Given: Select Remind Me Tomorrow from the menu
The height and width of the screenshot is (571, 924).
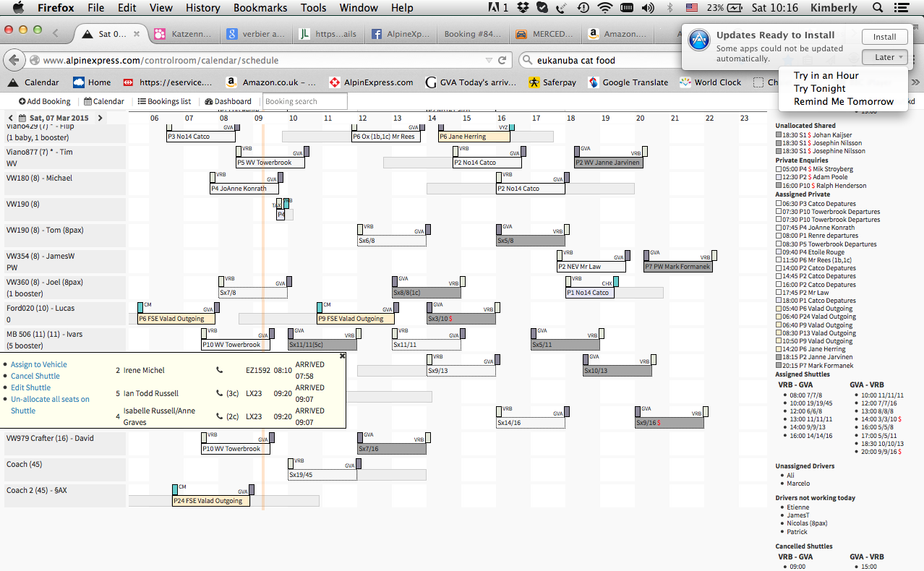Looking at the screenshot, I should point(843,102).
